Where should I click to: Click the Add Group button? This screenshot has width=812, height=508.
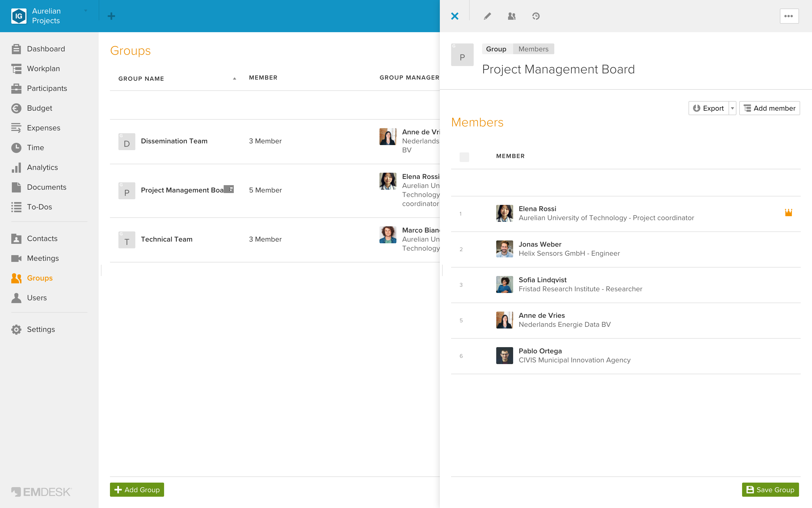click(x=137, y=490)
